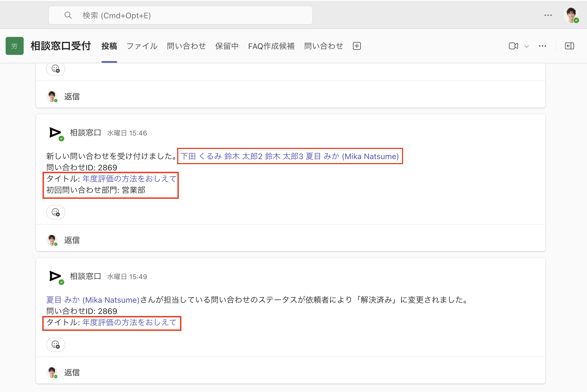
Task: Open title link 年度評価の方法をおしえて in 15:49 post
Action: [x=129, y=322]
